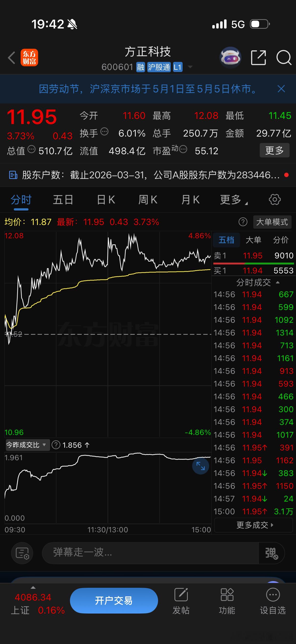
Task: Tap the info icon next to 换手
Action: [x=104, y=131]
